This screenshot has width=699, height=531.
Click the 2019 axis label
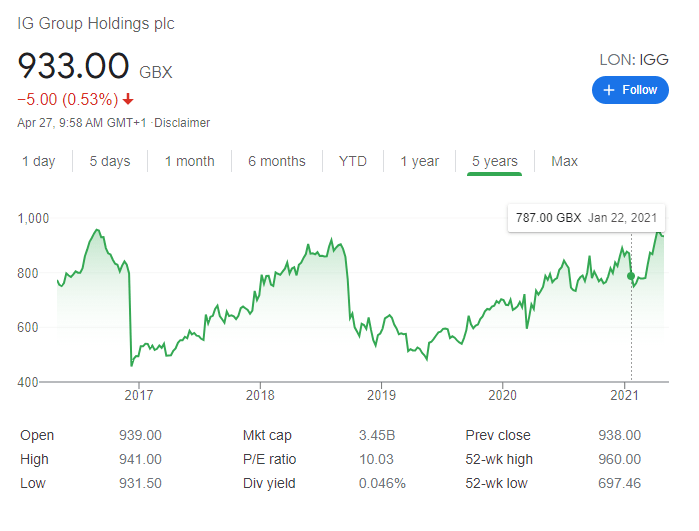click(381, 395)
